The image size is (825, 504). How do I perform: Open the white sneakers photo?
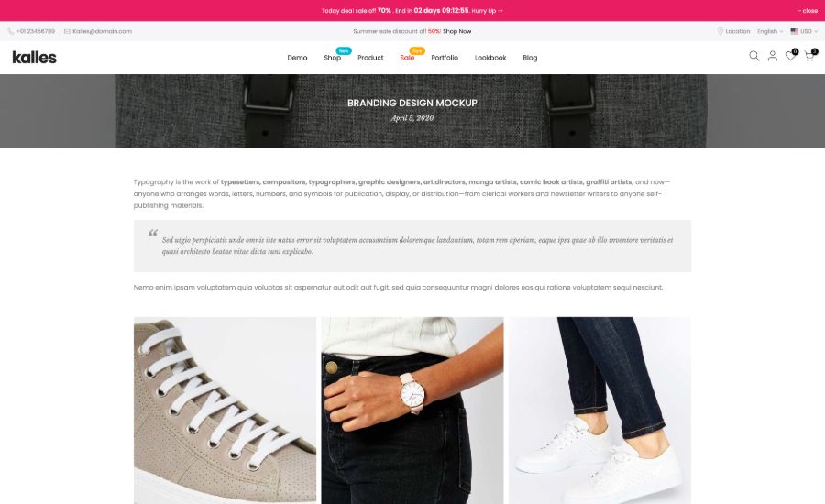click(599, 411)
